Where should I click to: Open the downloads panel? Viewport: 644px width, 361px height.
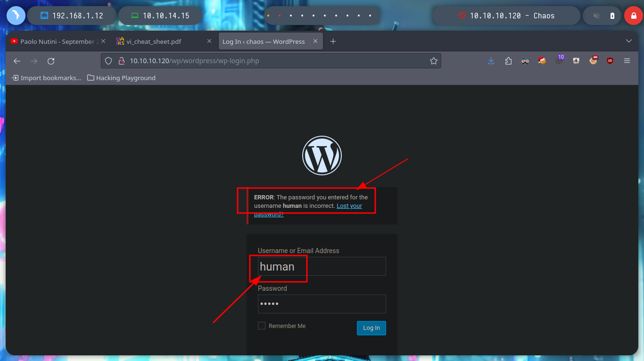[x=491, y=61]
